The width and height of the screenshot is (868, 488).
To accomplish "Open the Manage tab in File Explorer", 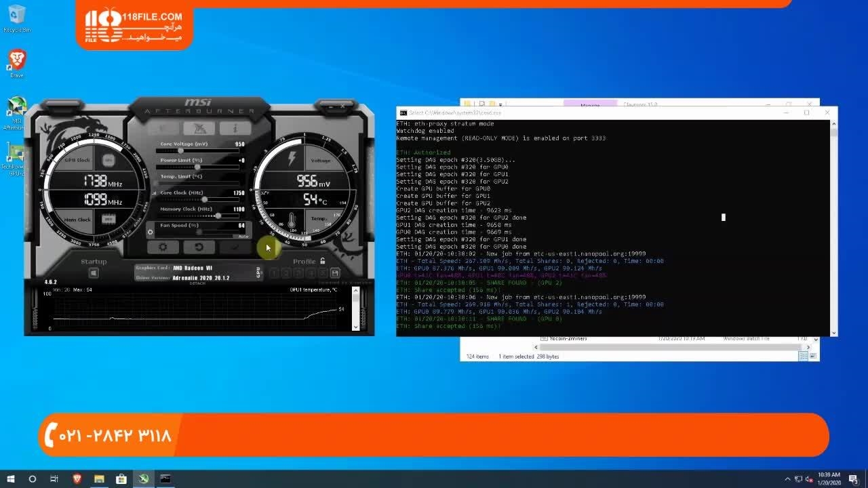I will (x=590, y=105).
